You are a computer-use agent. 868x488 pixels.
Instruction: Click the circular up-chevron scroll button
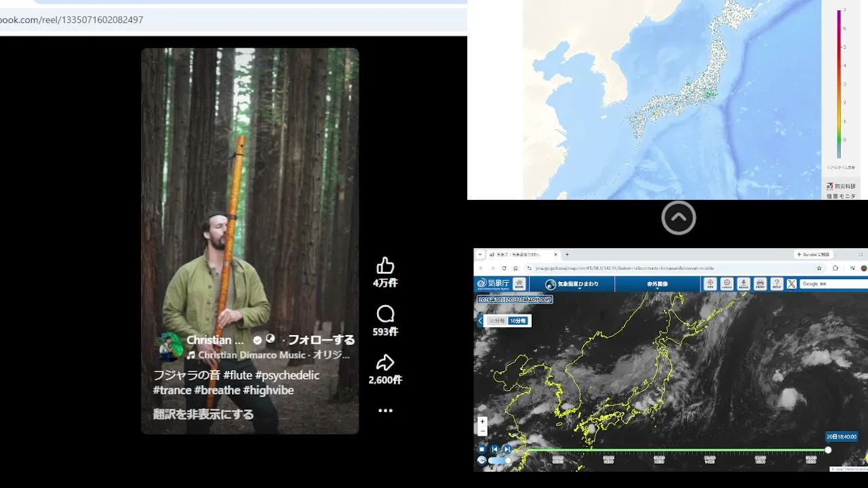click(679, 218)
